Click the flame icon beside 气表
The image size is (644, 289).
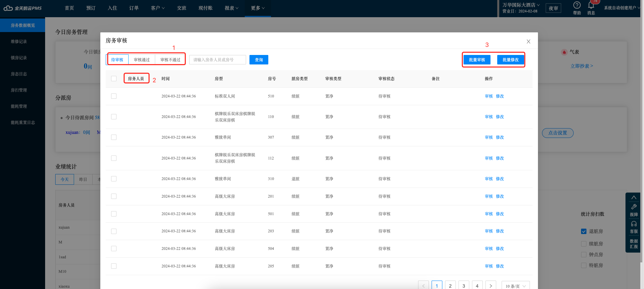point(564,52)
